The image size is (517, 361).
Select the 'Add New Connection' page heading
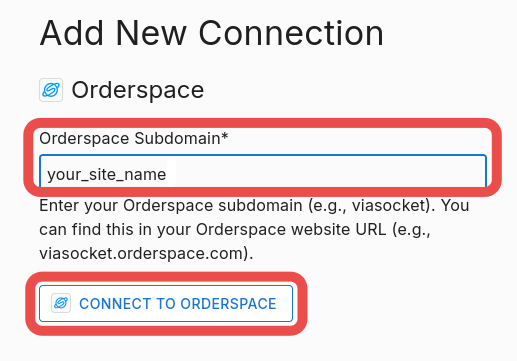[212, 33]
